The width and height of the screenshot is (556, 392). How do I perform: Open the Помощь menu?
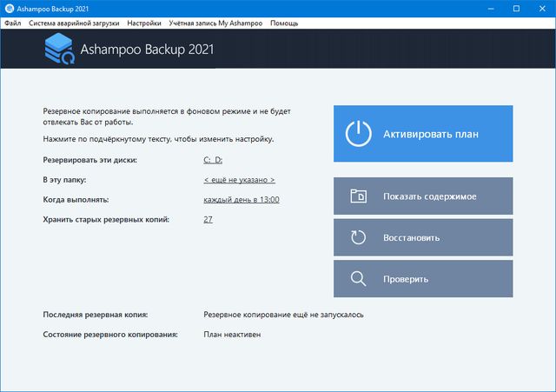284,23
